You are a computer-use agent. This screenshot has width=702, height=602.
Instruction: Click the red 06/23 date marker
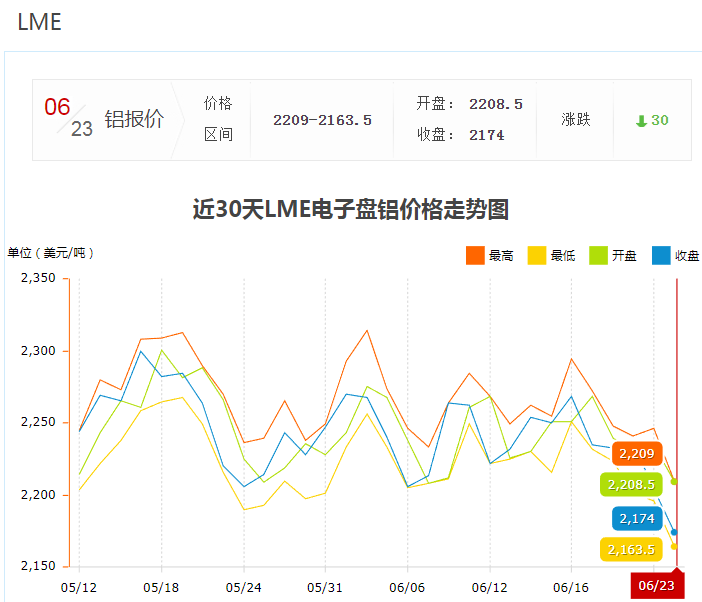pyautogui.click(x=657, y=585)
